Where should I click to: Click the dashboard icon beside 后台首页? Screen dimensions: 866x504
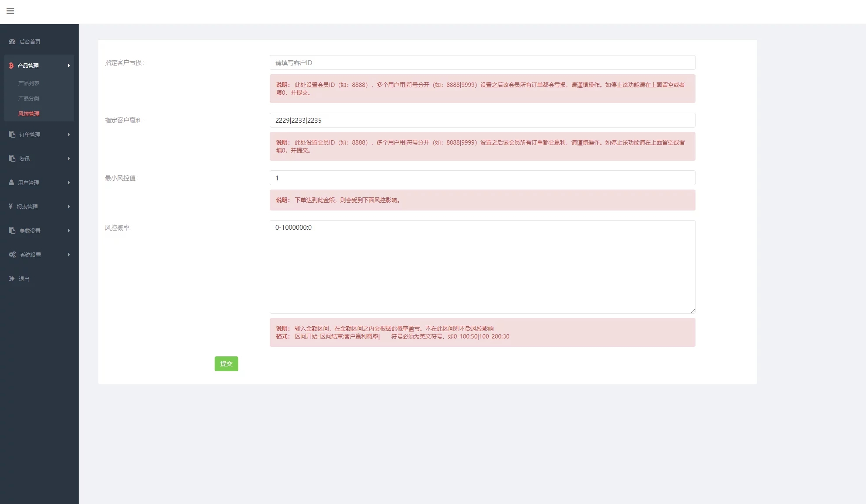coord(12,41)
